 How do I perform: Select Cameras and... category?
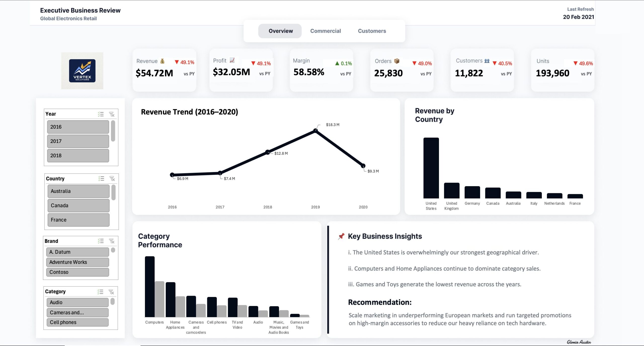tap(77, 313)
